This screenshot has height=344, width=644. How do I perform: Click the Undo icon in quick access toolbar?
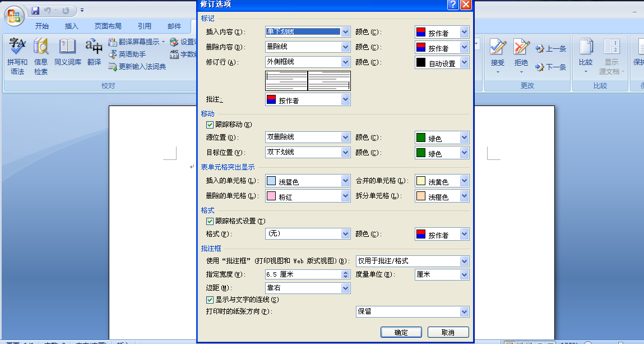pyautogui.click(x=48, y=11)
